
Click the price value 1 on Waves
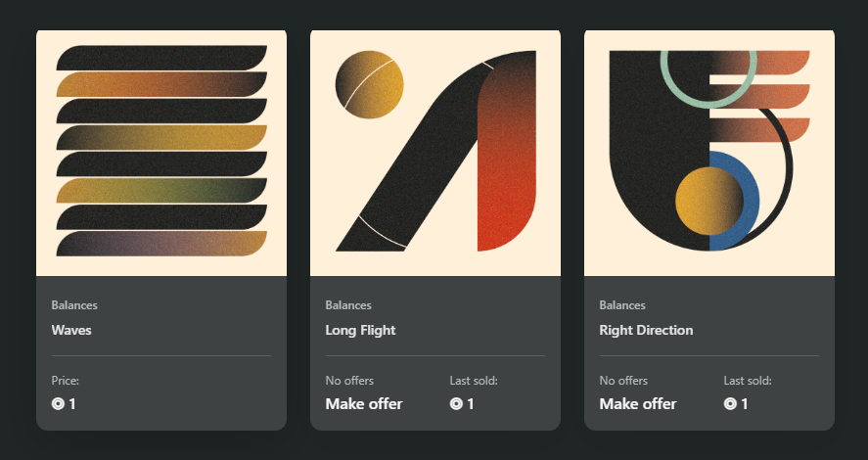coord(72,404)
